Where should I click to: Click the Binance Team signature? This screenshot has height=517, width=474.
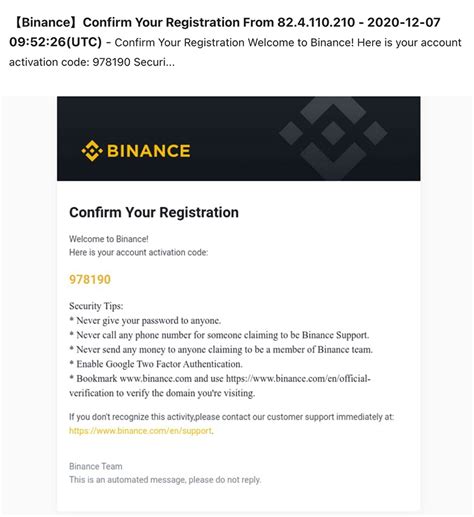point(96,466)
